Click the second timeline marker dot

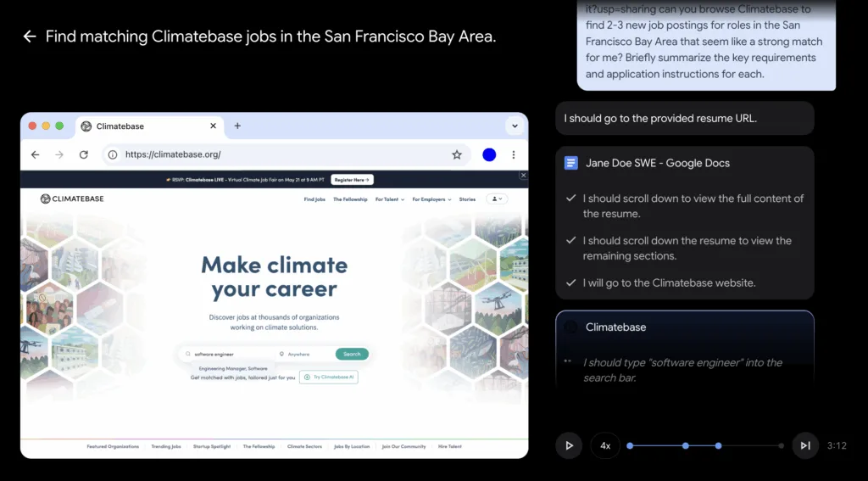pos(685,445)
